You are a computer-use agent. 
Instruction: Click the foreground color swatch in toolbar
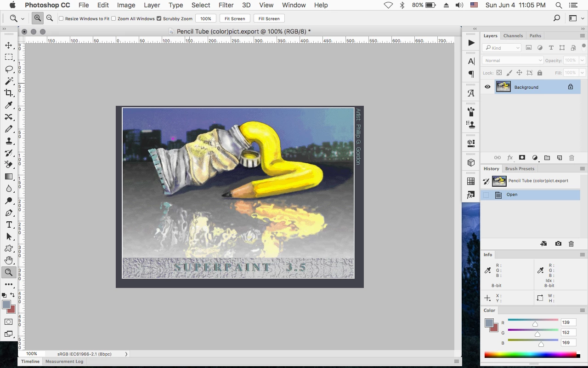(6, 305)
